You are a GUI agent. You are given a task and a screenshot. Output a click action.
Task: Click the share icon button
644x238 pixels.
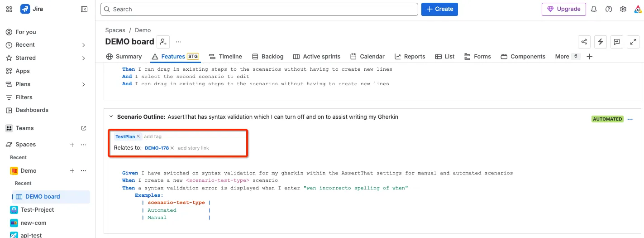point(584,42)
